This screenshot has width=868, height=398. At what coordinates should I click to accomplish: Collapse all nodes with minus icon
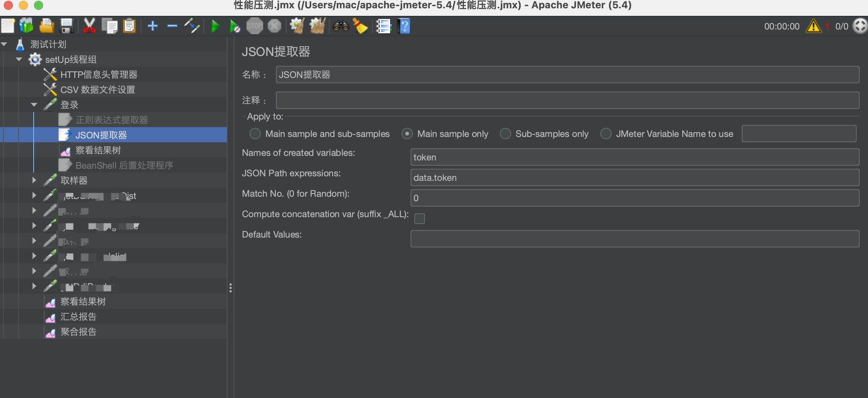[x=172, y=26]
